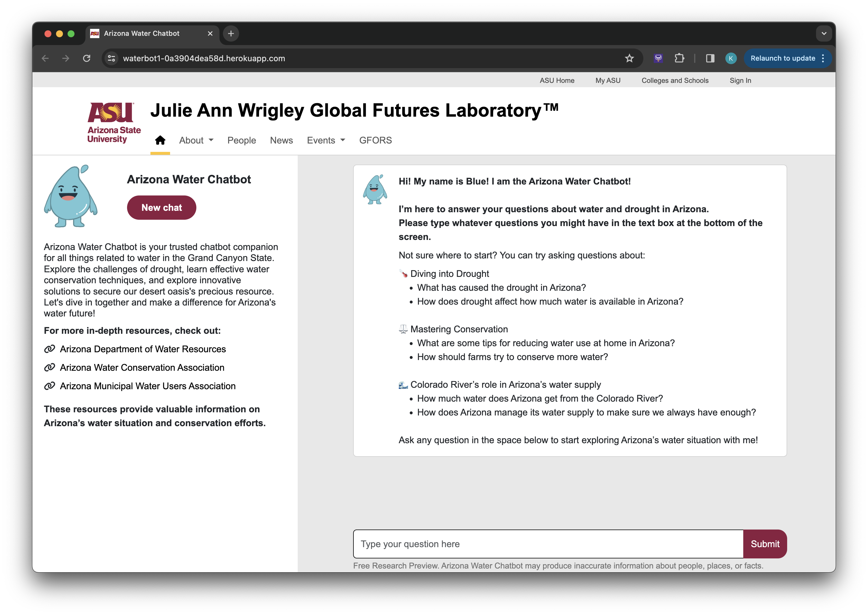Toggle the browser side panel icon
The height and width of the screenshot is (615, 868).
click(x=710, y=58)
